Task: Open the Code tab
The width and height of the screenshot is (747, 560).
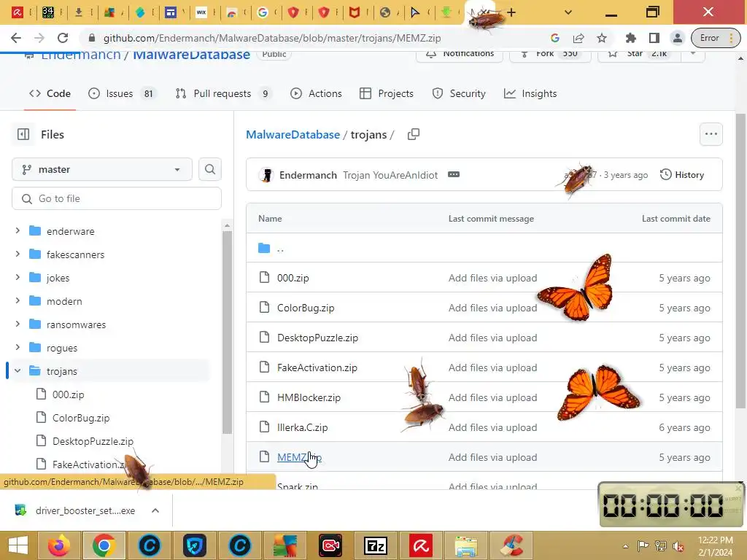Action: pyautogui.click(x=50, y=93)
